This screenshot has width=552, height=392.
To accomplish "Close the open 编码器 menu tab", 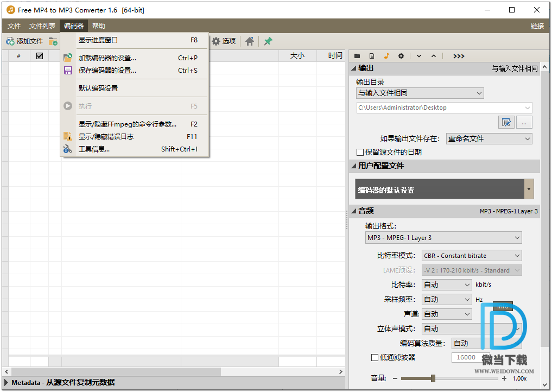I will point(74,26).
